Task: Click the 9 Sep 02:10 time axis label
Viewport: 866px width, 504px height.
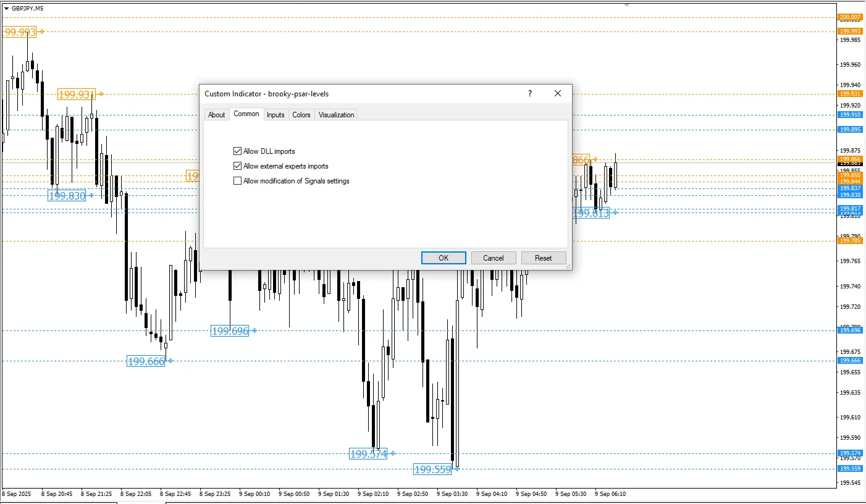Action: (x=373, y=494)
